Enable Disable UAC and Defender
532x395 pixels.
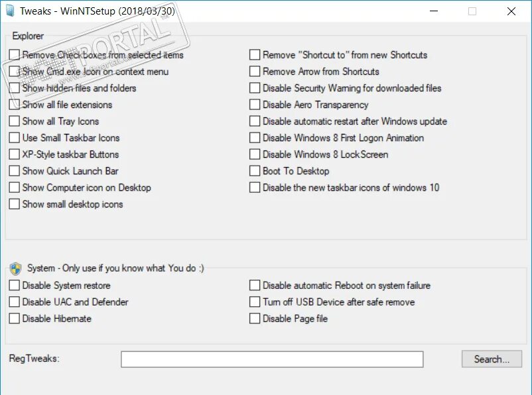click(x=14, y=302)
